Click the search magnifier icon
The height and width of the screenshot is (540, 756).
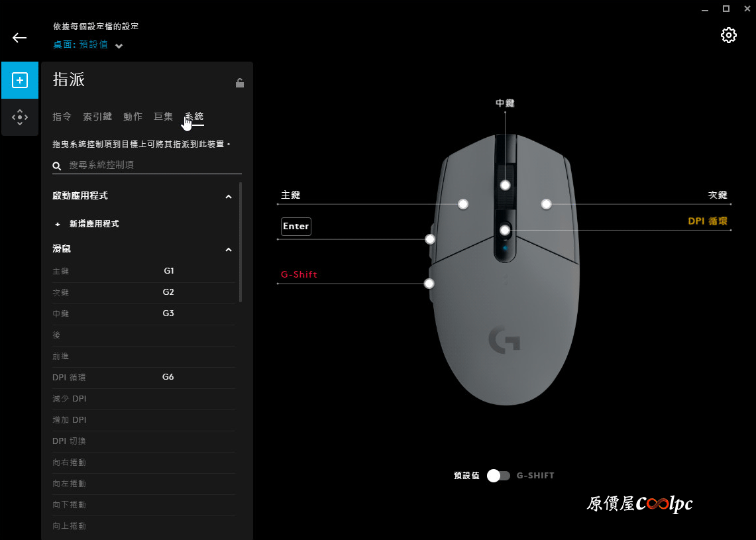click(57, 166)
